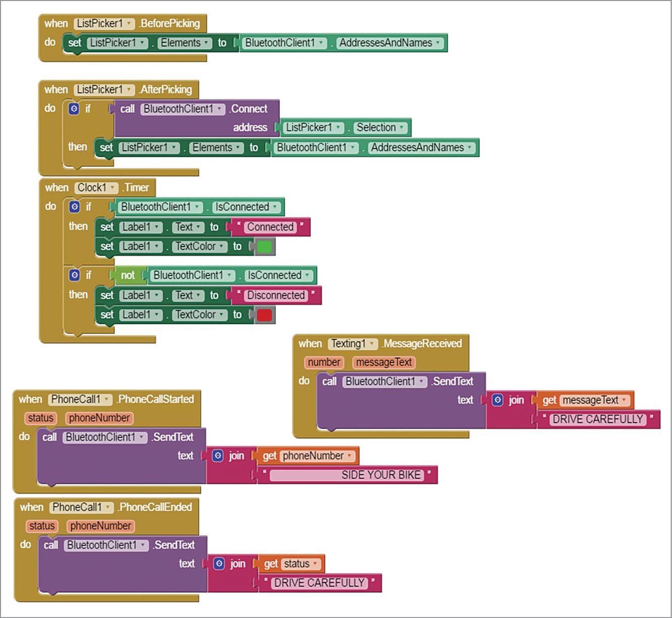This screenshot has width=672, height=618.
Task: Expand the AddressesAndNames dropdown in the BeforePicking block
Action: point(437,43)
